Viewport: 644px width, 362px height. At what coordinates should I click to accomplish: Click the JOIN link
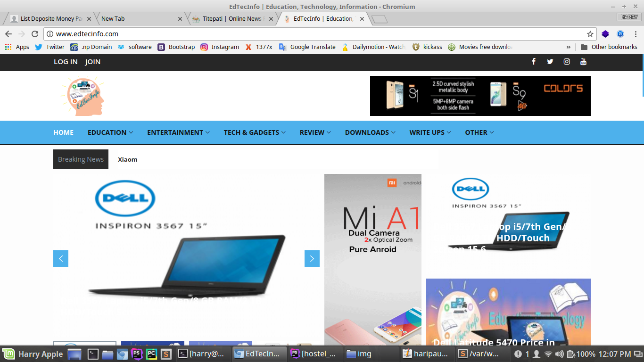pos(93,62)
